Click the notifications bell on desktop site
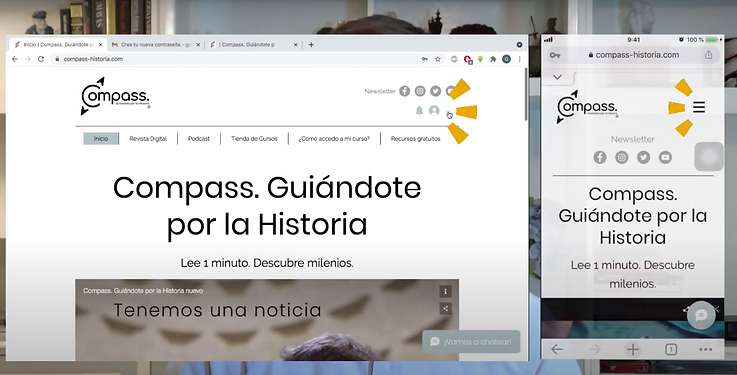 point(419,110)
